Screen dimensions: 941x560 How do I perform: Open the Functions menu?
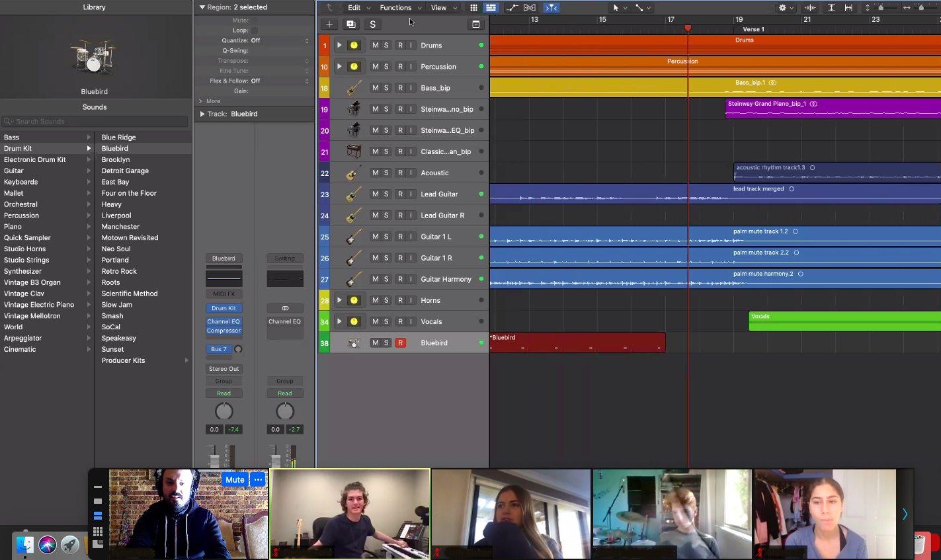400,8
